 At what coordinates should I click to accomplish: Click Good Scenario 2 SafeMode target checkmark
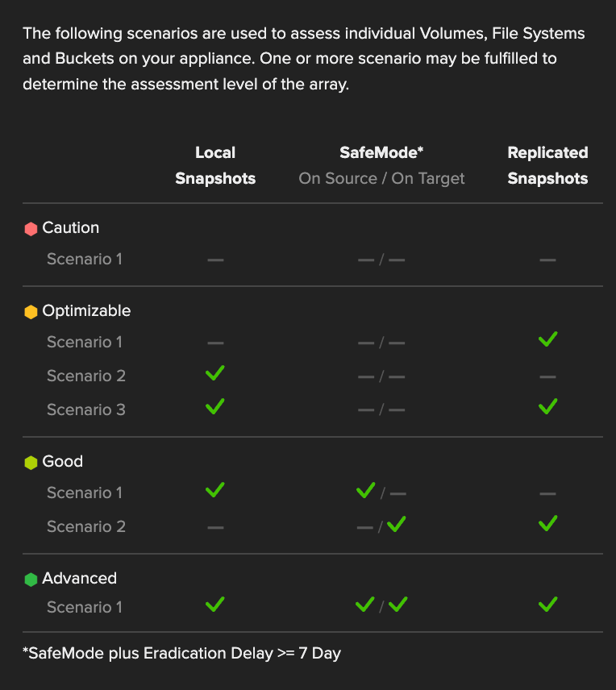(x=396, y=524)
